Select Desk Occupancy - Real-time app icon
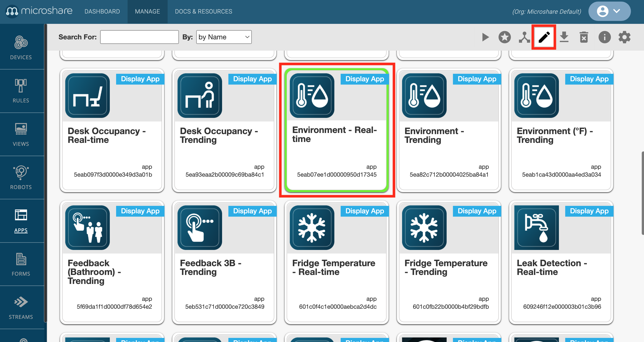 88,95
